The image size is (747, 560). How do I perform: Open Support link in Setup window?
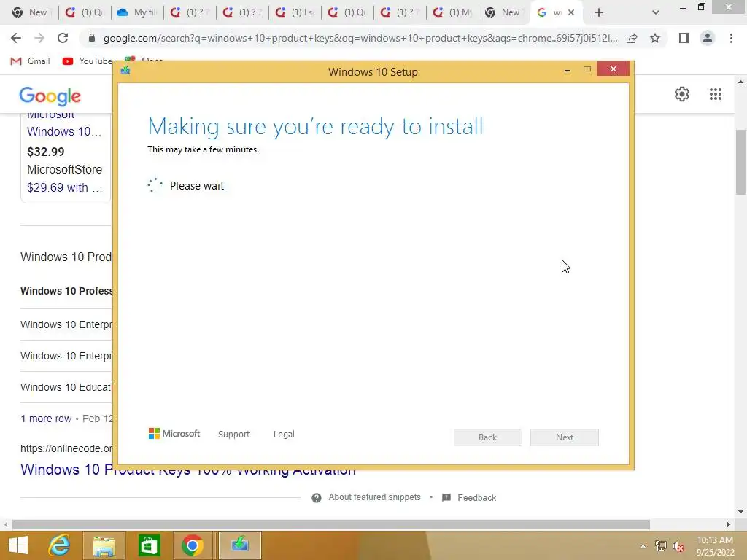[x=233, y=435]
